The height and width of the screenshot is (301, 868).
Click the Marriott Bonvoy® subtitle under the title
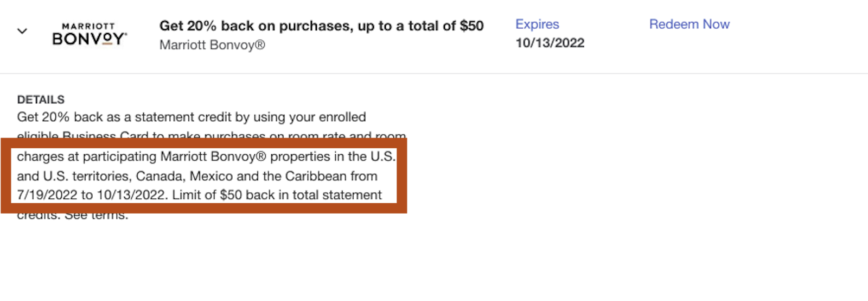(x=212, y=45)
